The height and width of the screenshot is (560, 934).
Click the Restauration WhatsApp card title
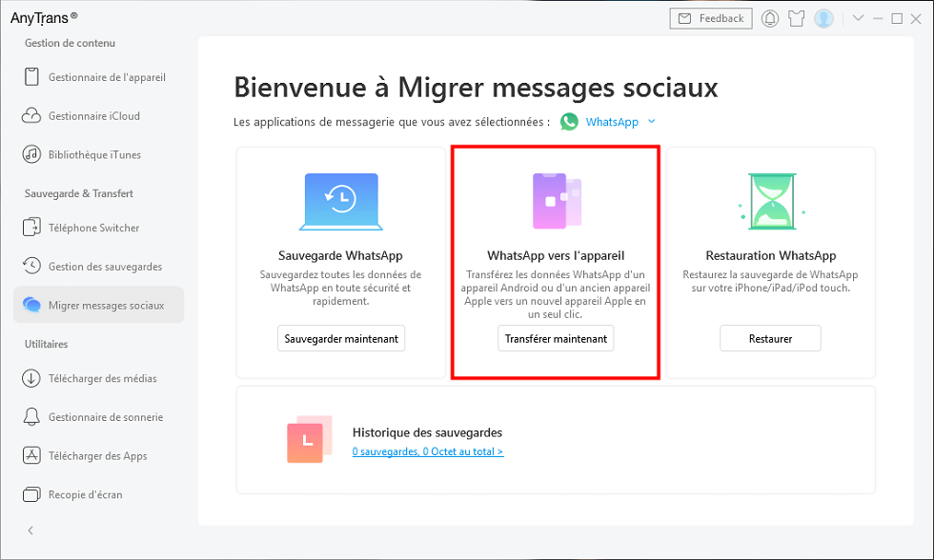[771, 255]
